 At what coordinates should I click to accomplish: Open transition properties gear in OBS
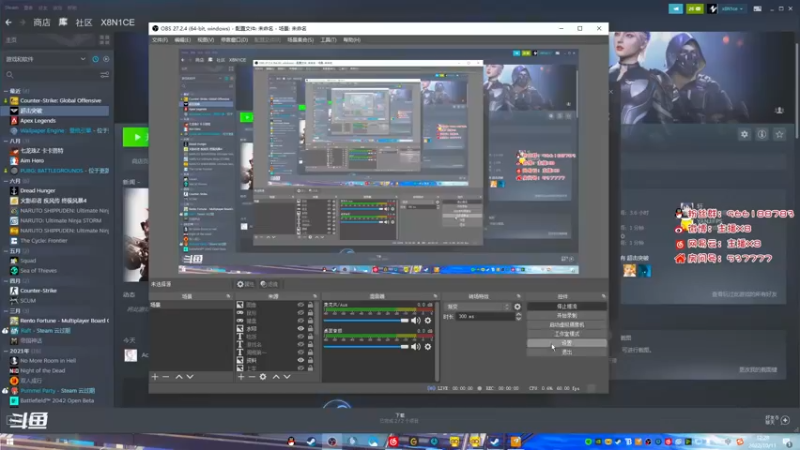point(517,307)
